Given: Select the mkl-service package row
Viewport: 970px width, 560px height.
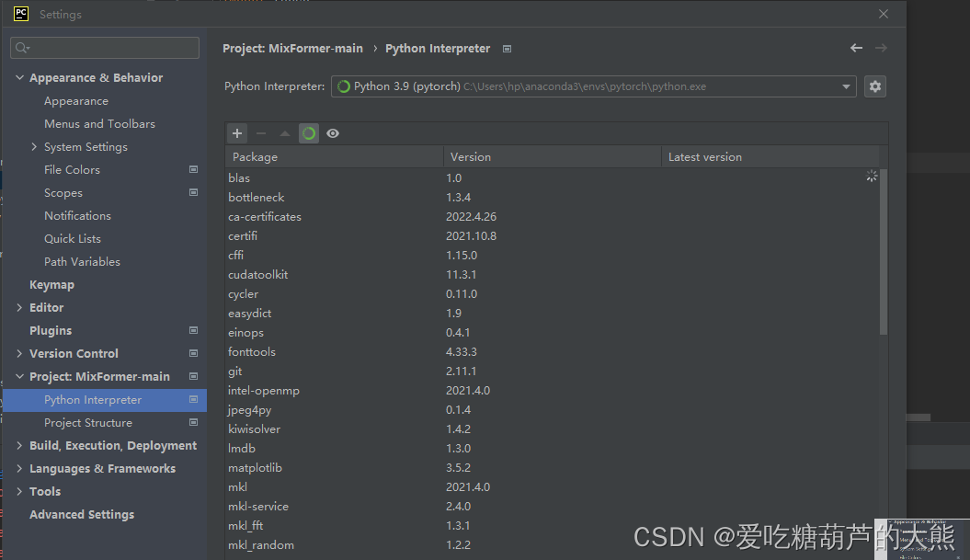Looking at the screenshot, I should tap(552, 506).
